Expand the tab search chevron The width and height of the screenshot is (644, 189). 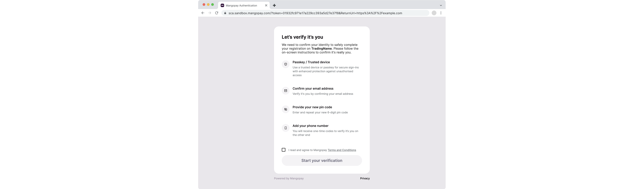point(441,5)
